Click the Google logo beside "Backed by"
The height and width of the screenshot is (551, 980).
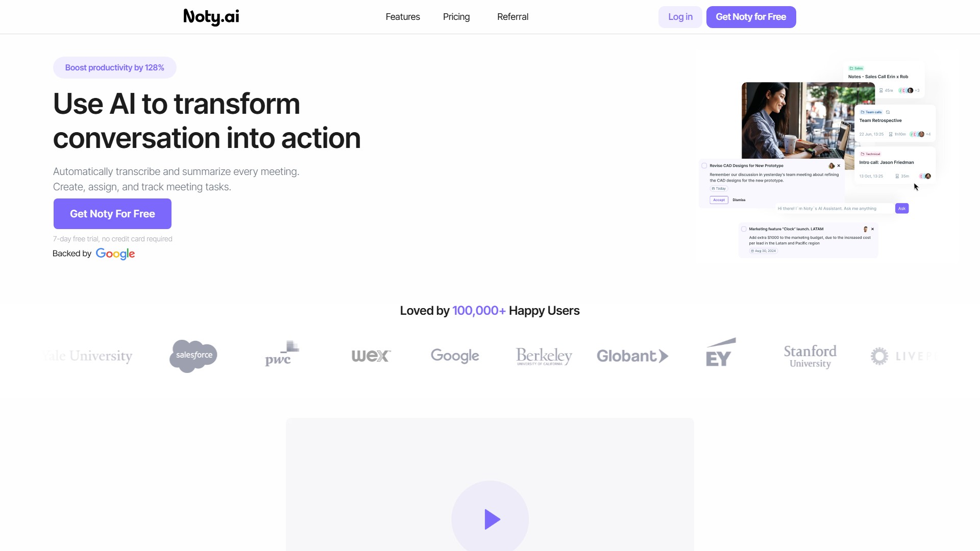(115, 254)
